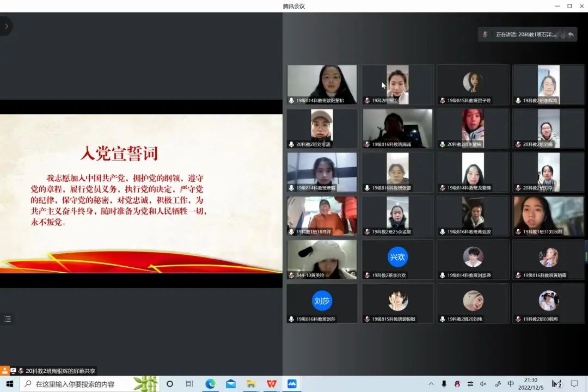Image resolution: width=588 pixels, height=392 pixels.
Task: Collapse the sidebar with the top-left chevron
Action: pyautogui.click(x=7, y=26)
